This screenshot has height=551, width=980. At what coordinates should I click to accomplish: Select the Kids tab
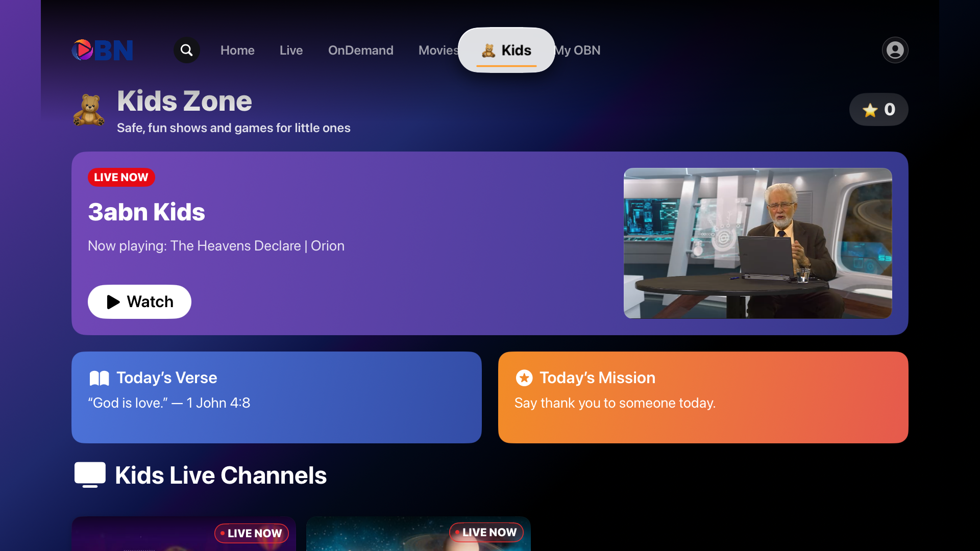pos(506,50)
